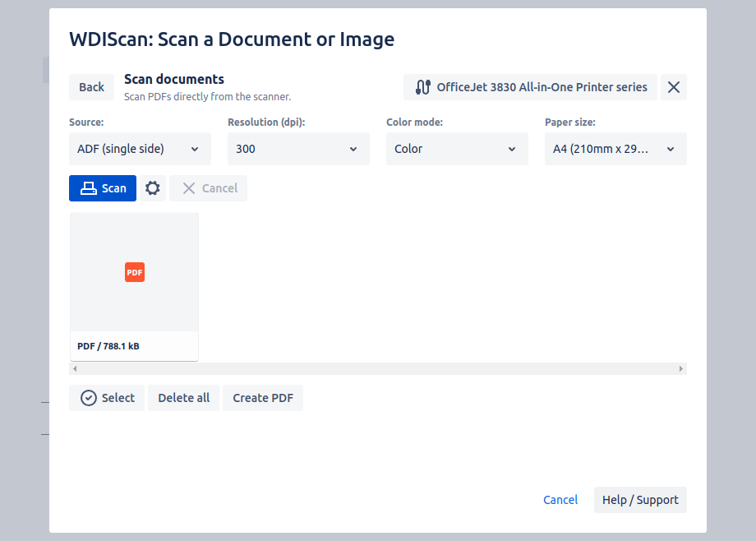Expand the Resolution (dpi) dropdown set to 300
Image resolution: width=756 pixels, height=541 pixels.
click(298, 149)
